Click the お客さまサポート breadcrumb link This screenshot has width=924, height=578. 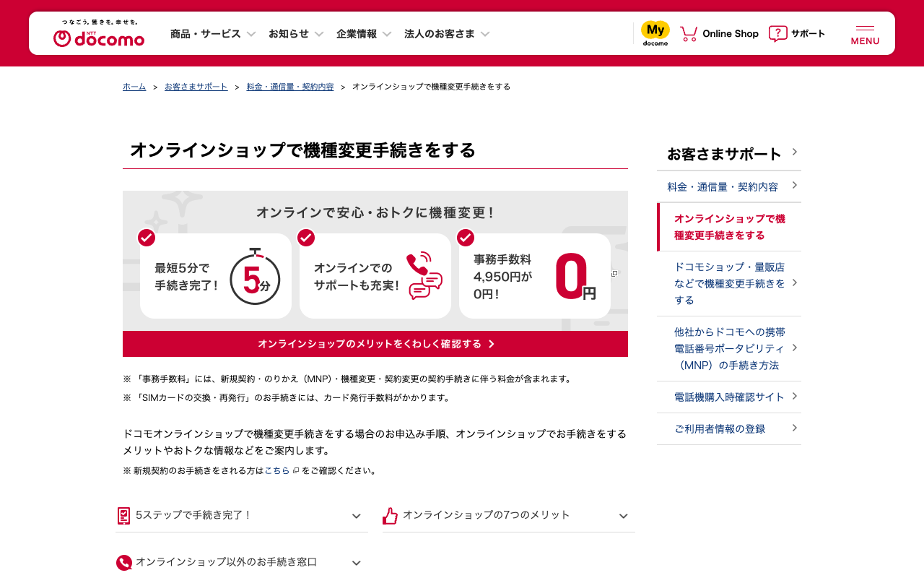click(196, 87)
